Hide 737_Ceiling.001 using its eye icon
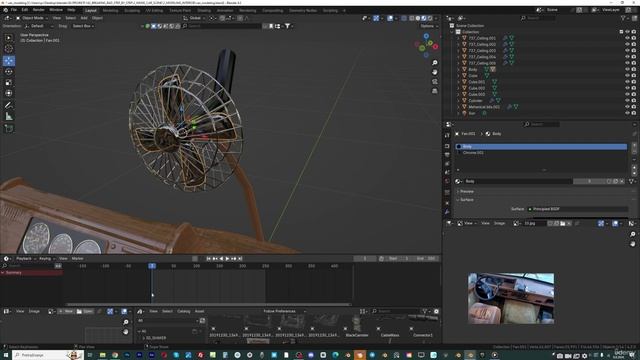 627,38
